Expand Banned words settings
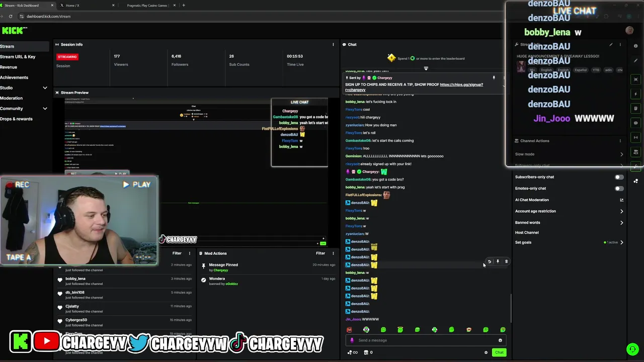Screen dimensions: 644x362 621,223
